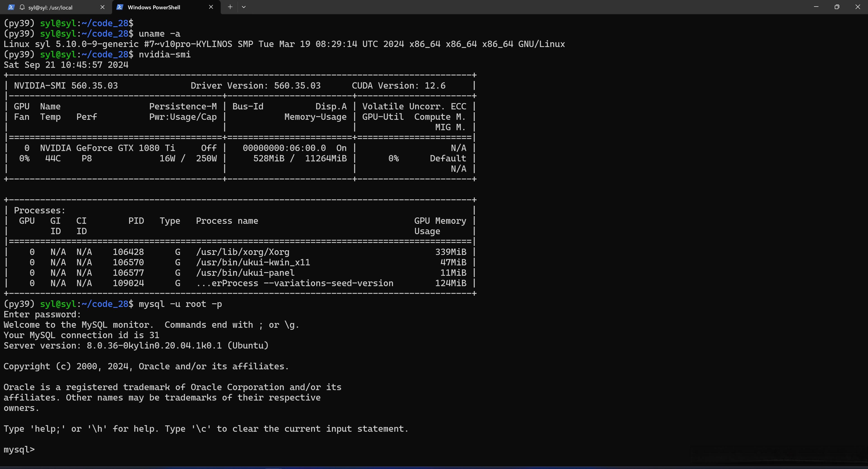The width and height of the screenshot is (868, 469).
Task: Click the PowerShell icon on second tab
Action: point(120,7)
